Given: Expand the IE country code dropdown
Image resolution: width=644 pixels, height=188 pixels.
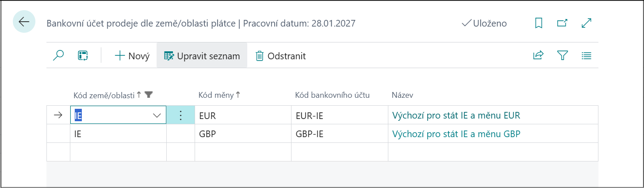Looking at the screenshot, I should [157, 115].
